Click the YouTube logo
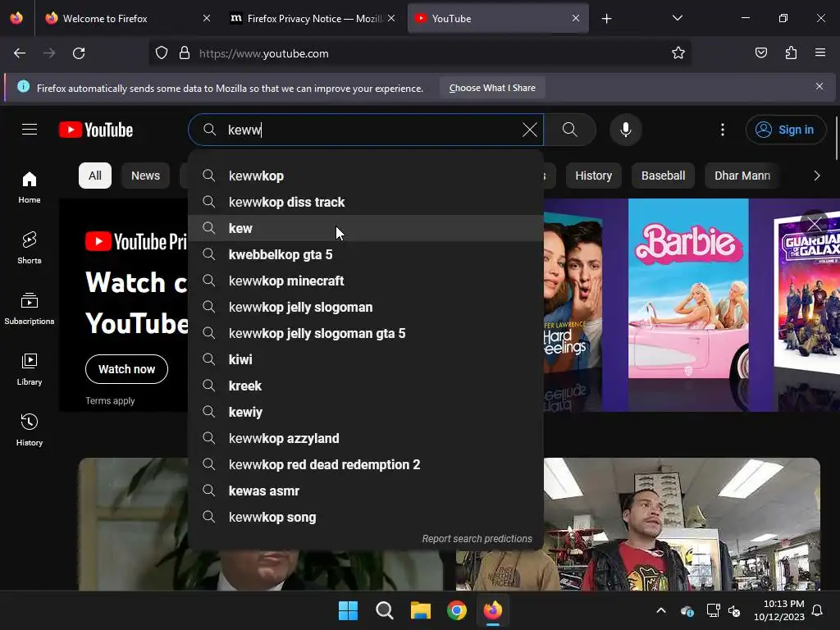 coord(96,130)
